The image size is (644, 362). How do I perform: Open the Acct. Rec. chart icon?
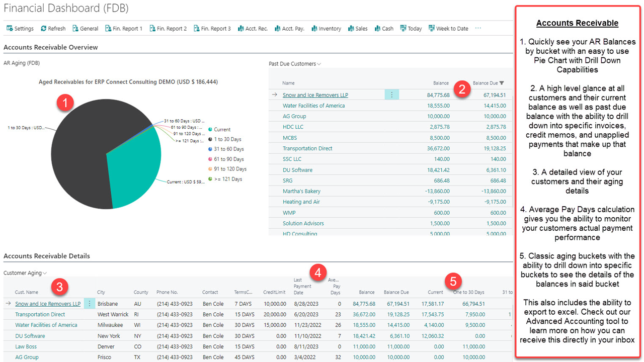241,29
